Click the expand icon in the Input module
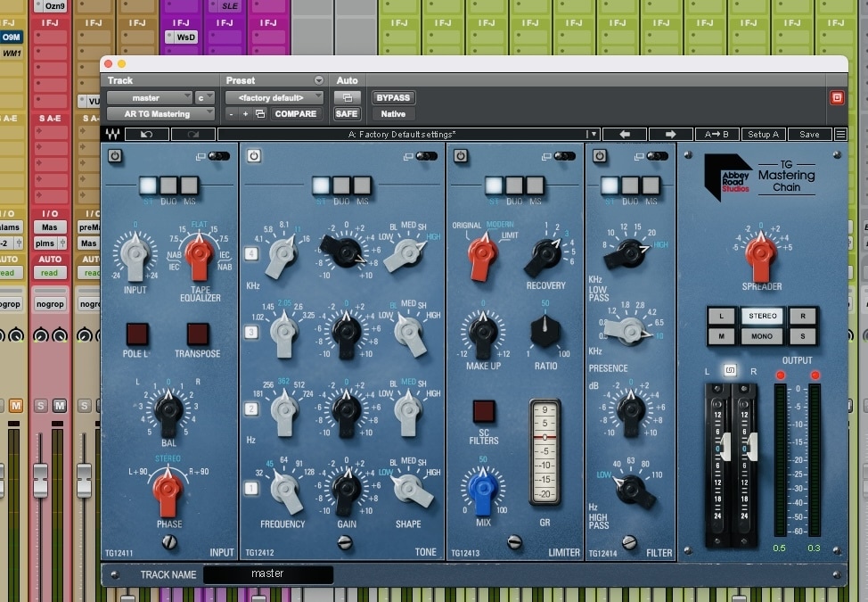This screenshot has width=868, height=602. (x=201, y=157)
